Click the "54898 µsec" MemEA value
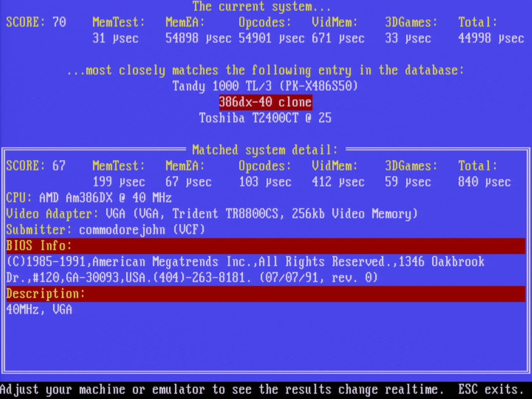The width and height of the screenshot is (532, 399). click(x=198, y=38)
